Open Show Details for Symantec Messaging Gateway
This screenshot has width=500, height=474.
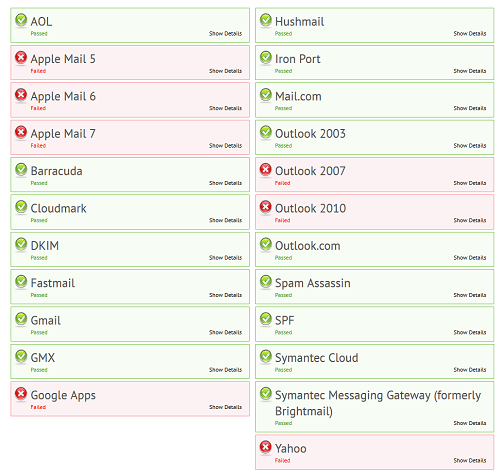(x=470, y=423)
